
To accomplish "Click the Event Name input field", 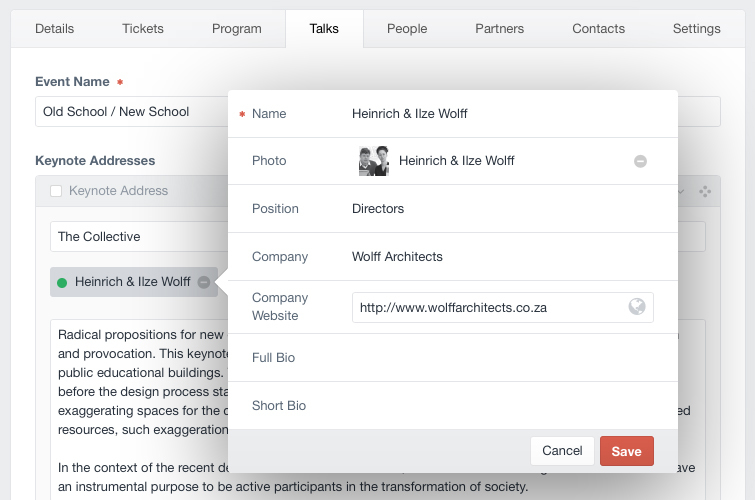I will (x=132, y=112).
